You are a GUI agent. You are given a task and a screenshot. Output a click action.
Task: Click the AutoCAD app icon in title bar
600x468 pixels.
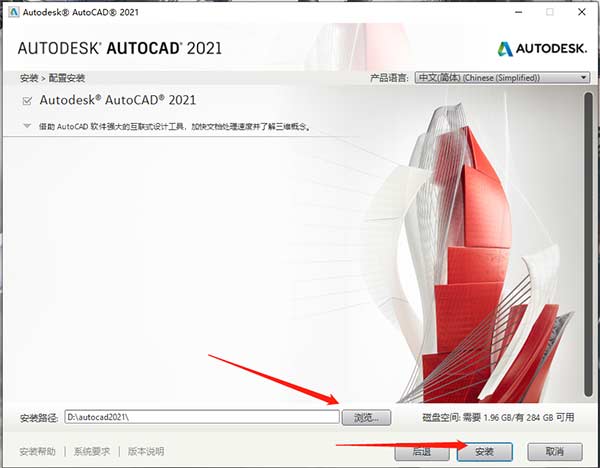pyautogui.click(x=14, y=12)
